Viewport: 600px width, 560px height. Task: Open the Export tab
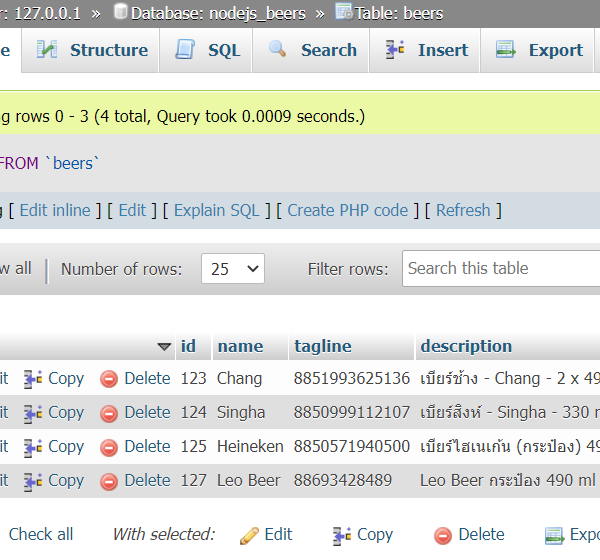[x=540, y=50]
